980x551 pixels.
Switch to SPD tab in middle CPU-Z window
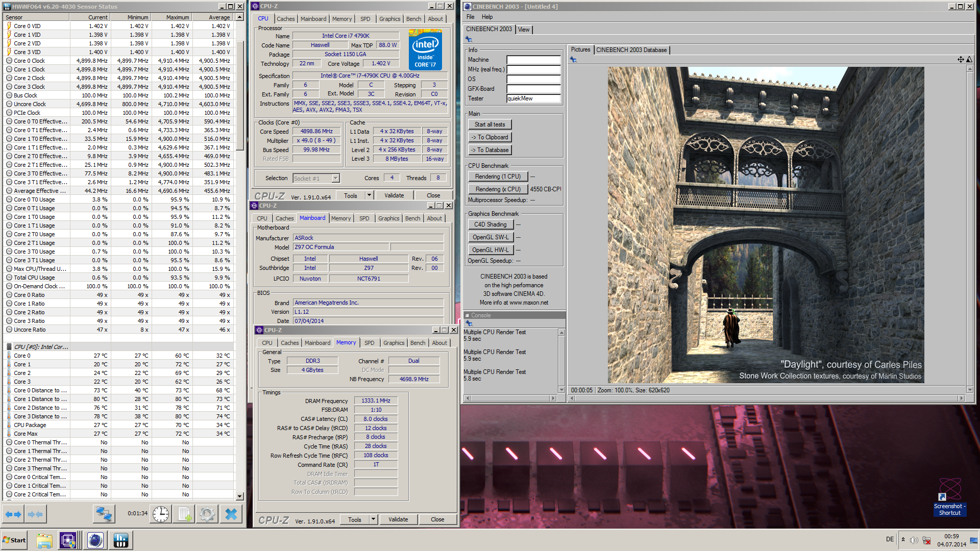point(364,218)
